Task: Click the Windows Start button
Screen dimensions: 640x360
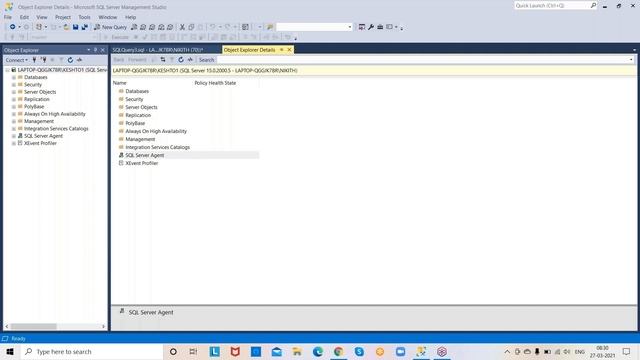Action: click(x=10, y=351)
